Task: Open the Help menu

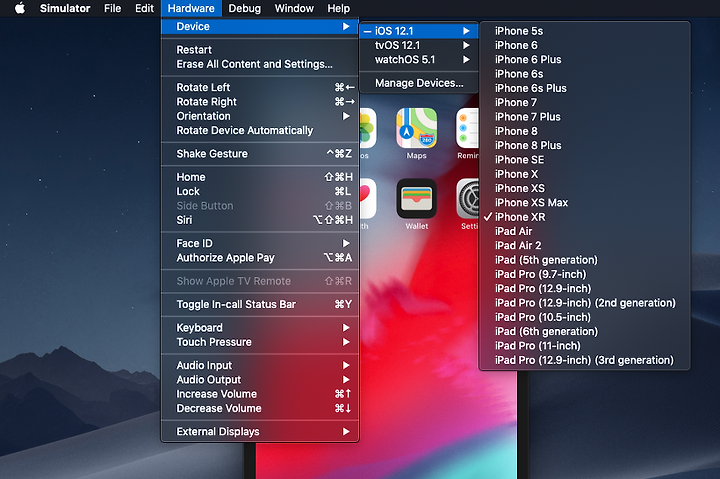Action: (338, 8)
